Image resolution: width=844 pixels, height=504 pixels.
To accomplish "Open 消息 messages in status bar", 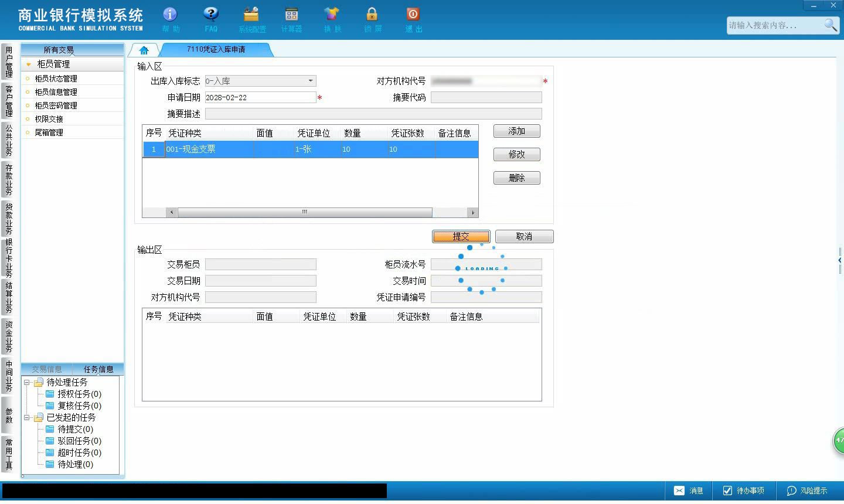I will 689,491.
